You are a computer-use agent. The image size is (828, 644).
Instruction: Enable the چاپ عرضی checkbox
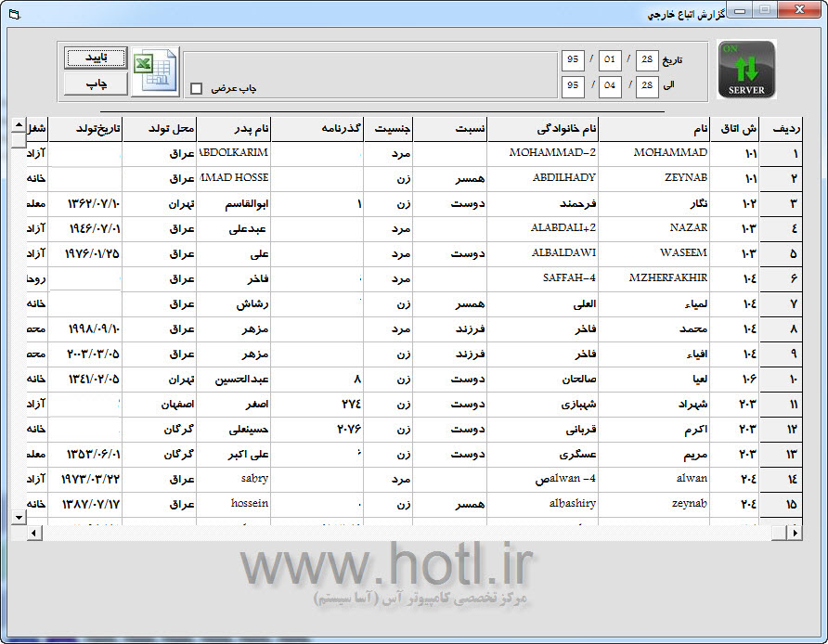196,89
